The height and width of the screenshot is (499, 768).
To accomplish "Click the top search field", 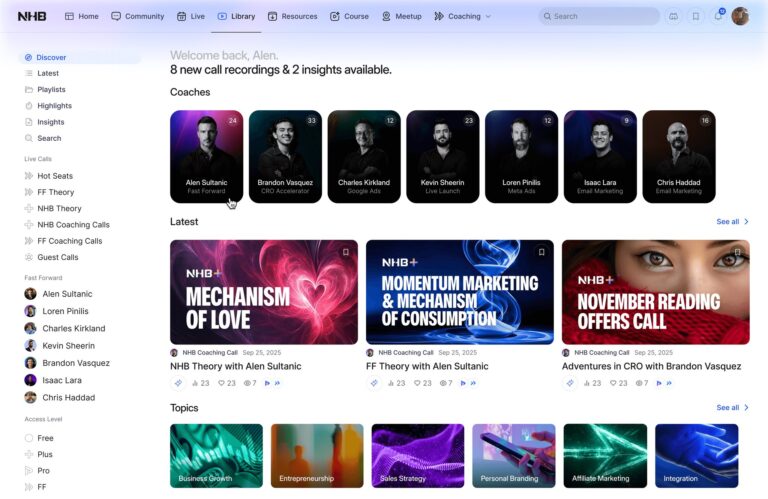I will pyautogui.click(x=599, y=16).
